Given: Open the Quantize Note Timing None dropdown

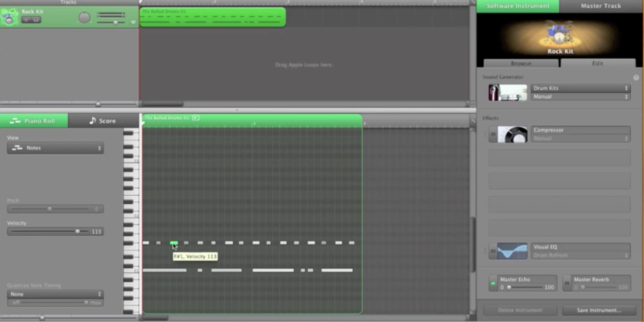Looking at the screenshot, I should point(55,294).
